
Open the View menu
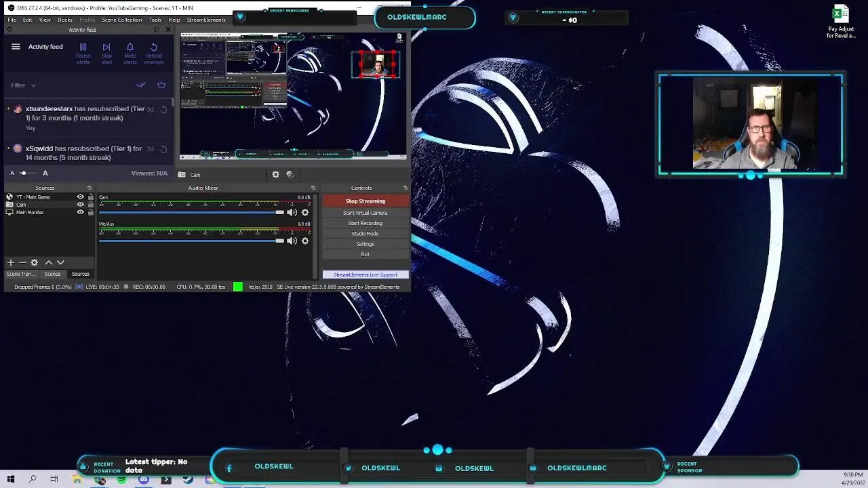point(45,20)
